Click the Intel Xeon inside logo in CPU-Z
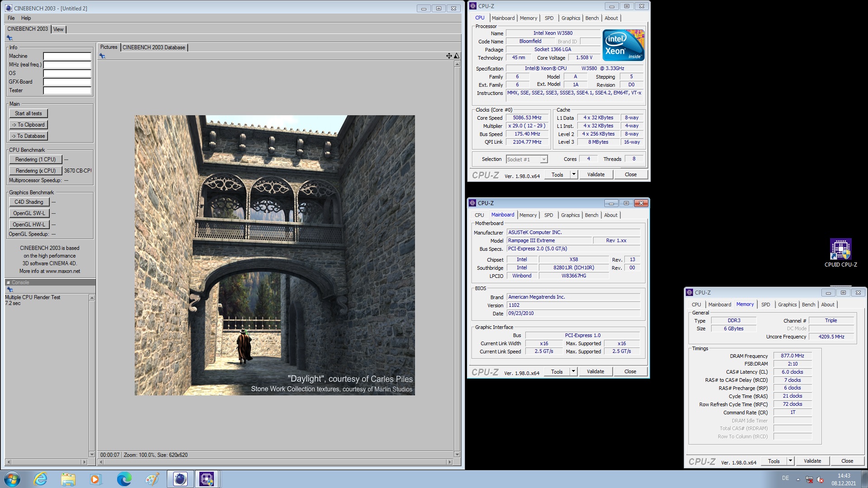Screen dimensions: 868x488 (x=623, y=45)
